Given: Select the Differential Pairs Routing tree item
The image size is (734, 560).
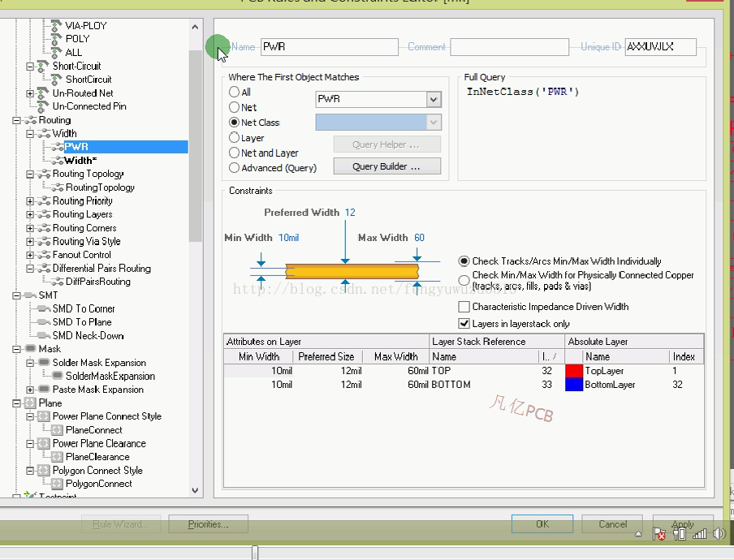Looking at the screenshot, I should [101, 269].
